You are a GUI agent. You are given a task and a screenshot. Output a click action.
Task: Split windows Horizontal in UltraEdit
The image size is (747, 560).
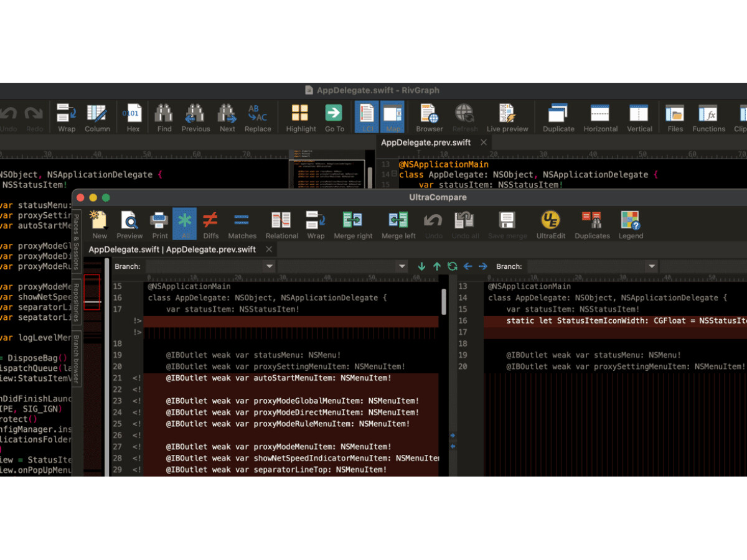[600, 117]
